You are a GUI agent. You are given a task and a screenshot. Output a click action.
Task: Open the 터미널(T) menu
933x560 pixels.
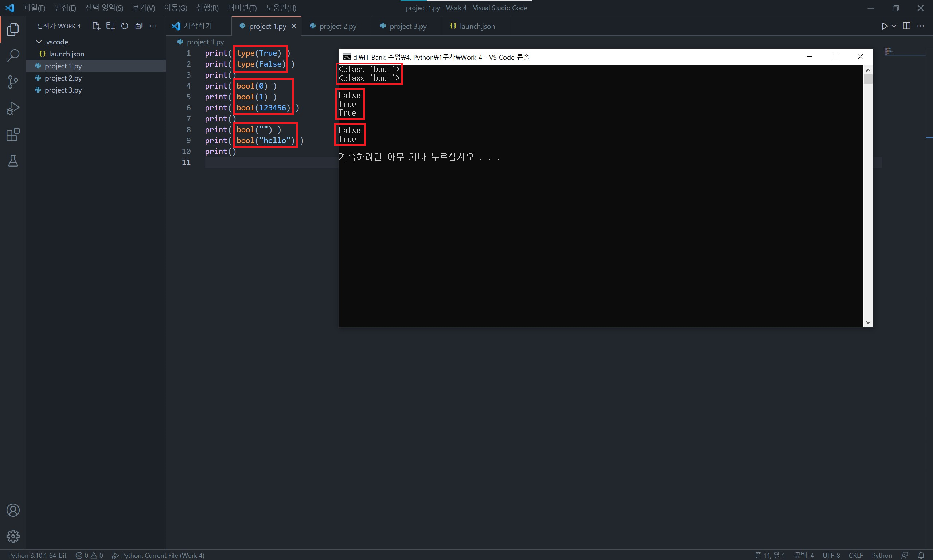(242, 8)
